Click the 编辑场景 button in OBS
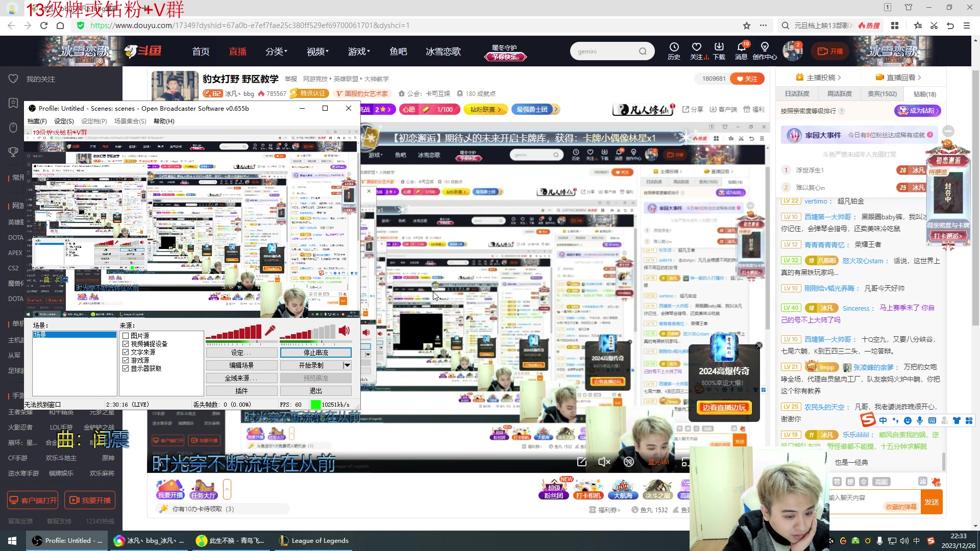The width and height of the screenshot is (980, 551). coord(241,365)
